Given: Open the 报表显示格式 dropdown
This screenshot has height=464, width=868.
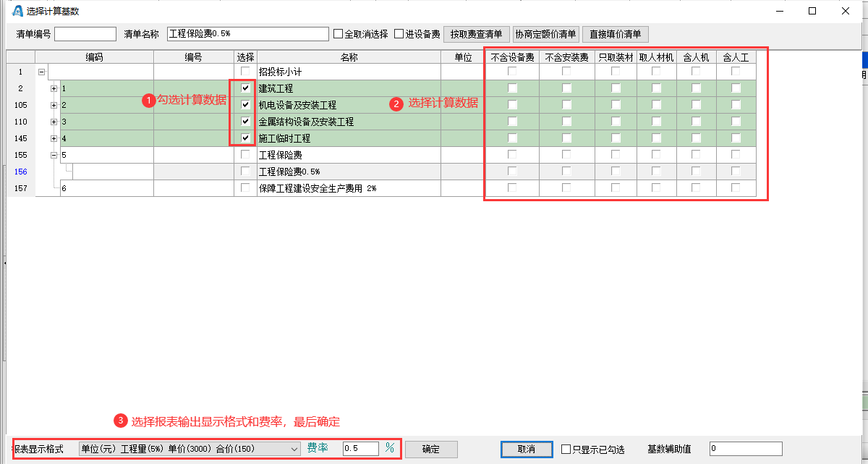Looking at the screenshot, I should (294, 449).
